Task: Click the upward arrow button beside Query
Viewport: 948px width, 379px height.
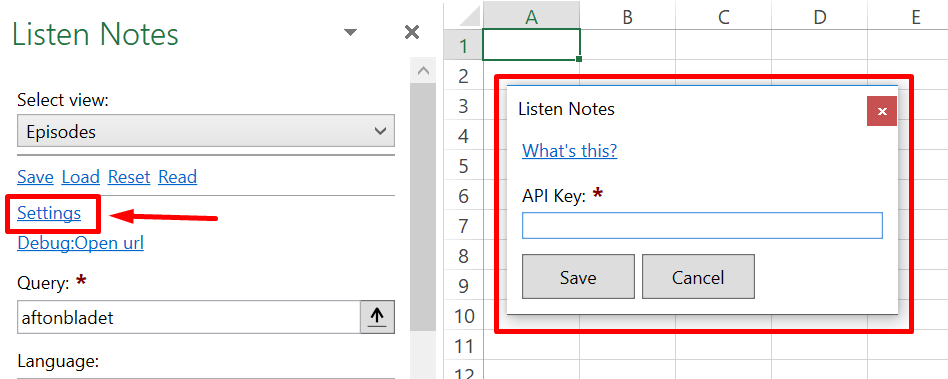Action: (x=377, y=317)
